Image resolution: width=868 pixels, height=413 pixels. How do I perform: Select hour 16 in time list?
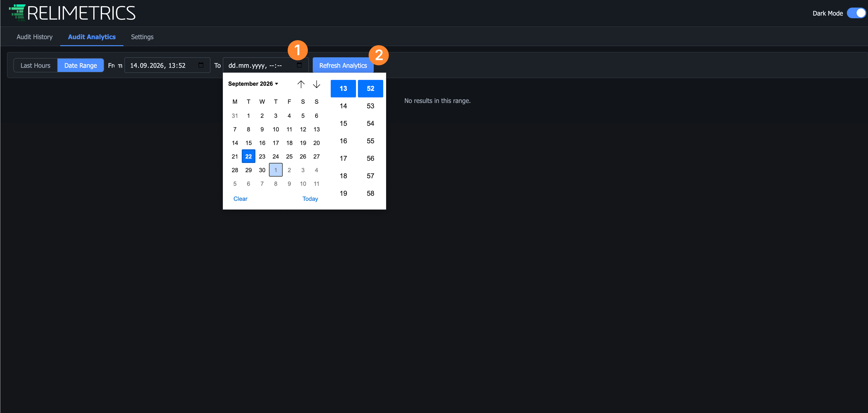point(343,141)
